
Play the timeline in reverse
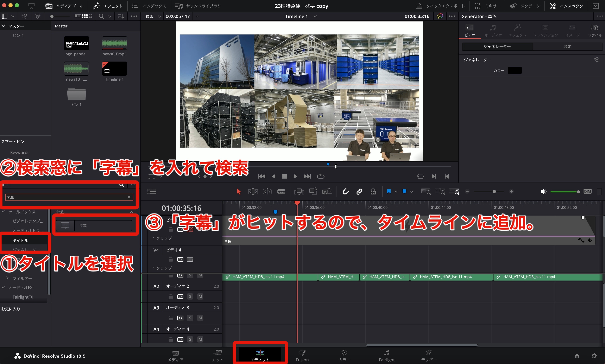274,176
